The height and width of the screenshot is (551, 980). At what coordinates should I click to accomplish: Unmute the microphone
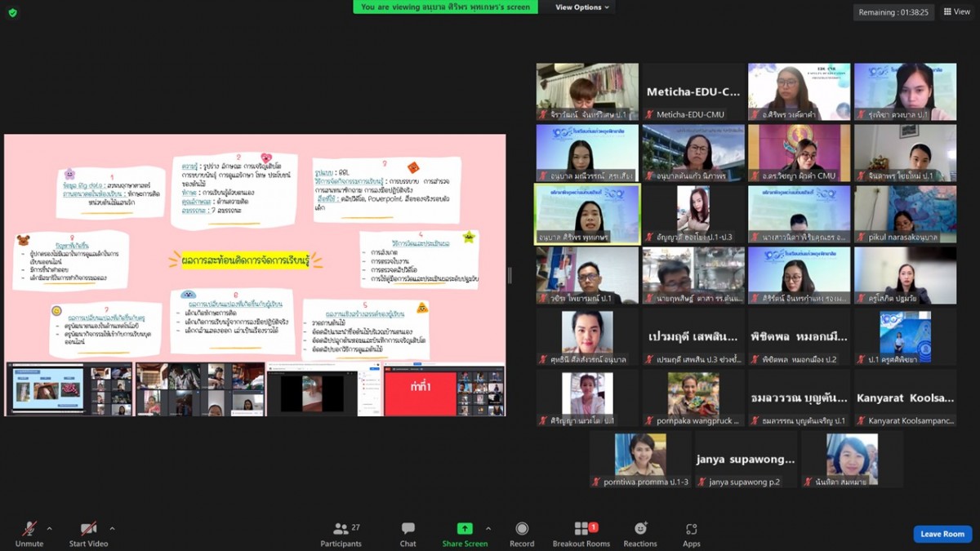click(29, 533)
